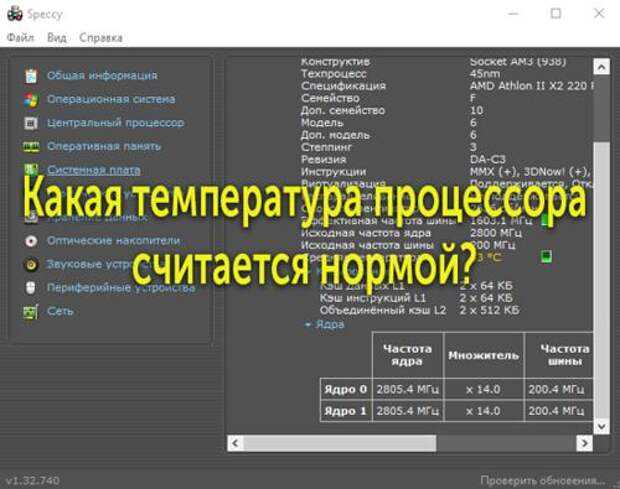Click Объединённый кэш L2 row
The image size is (620, 489).
click(x=420, y=310)
